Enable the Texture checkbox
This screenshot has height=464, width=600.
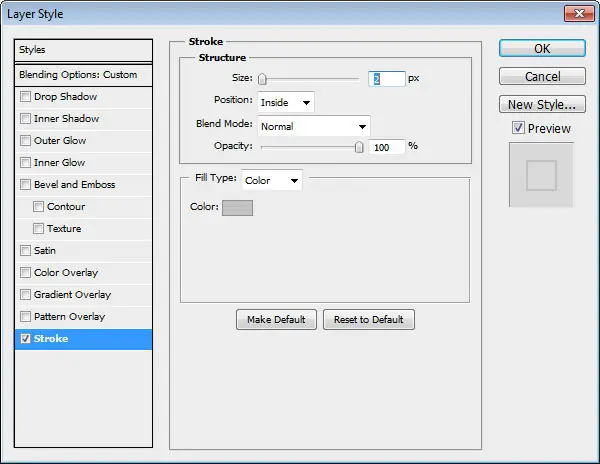38,228
